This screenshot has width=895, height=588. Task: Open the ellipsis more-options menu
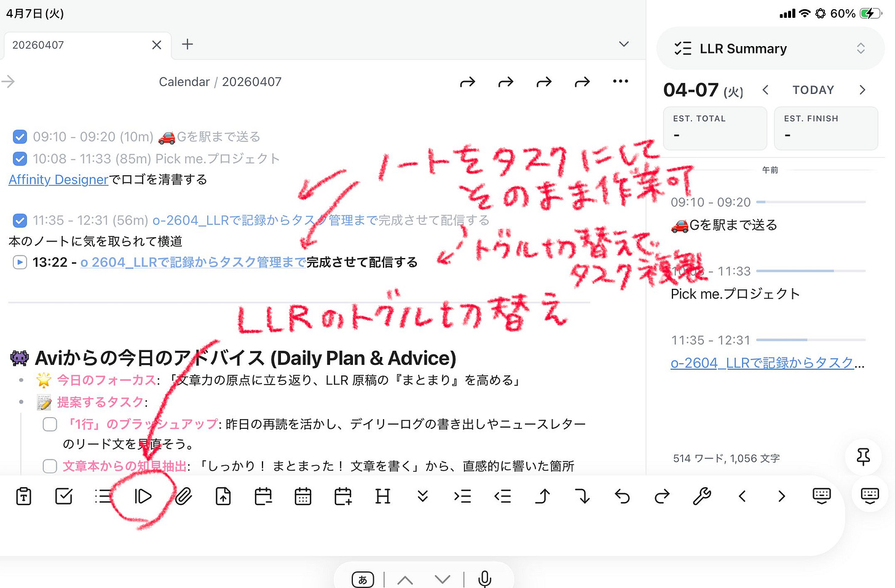620,81
